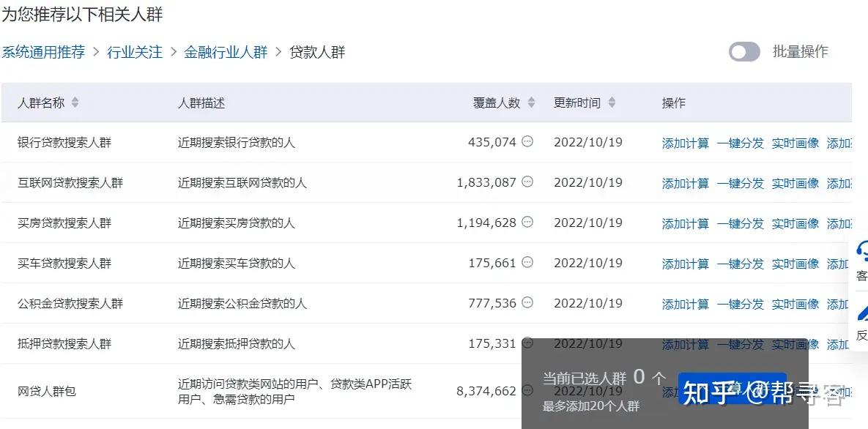Click 添加计算 for 抵押贷款搜索人群
This screenshot has width=868, height=429.
[x=686, y=344]
